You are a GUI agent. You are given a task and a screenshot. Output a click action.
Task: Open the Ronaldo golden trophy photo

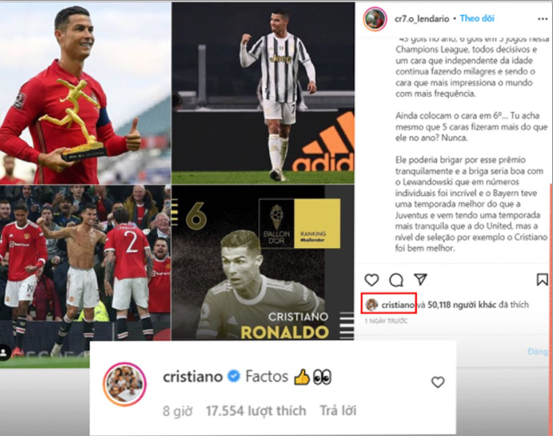pos(85,93)
